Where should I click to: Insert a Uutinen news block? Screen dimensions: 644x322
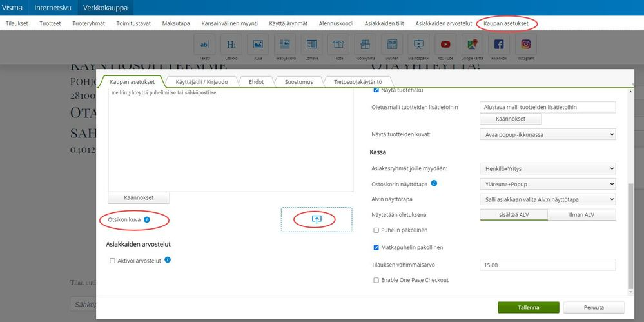point(392,45)
